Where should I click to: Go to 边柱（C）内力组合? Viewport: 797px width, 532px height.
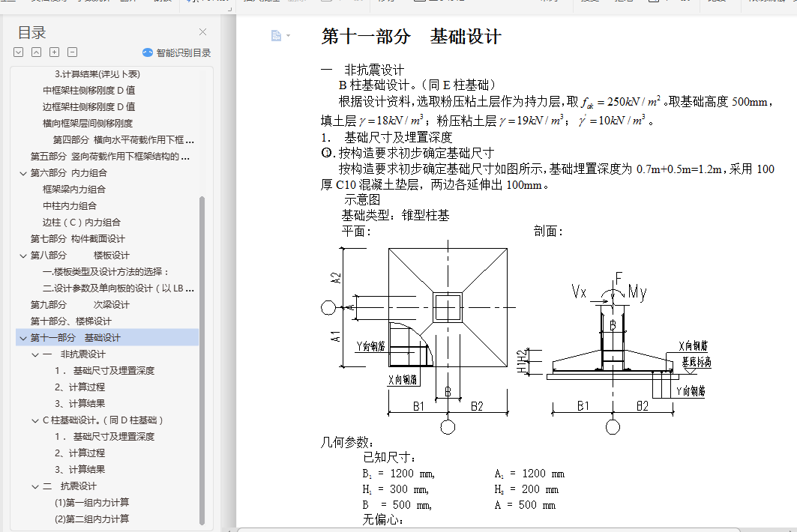point(82,222)
